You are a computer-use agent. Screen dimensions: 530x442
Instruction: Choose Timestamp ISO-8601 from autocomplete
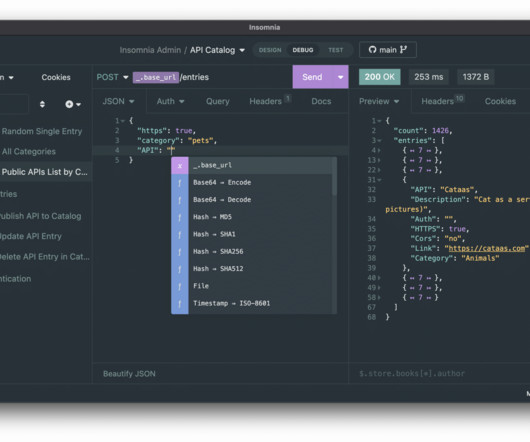(x=252, y=303)
